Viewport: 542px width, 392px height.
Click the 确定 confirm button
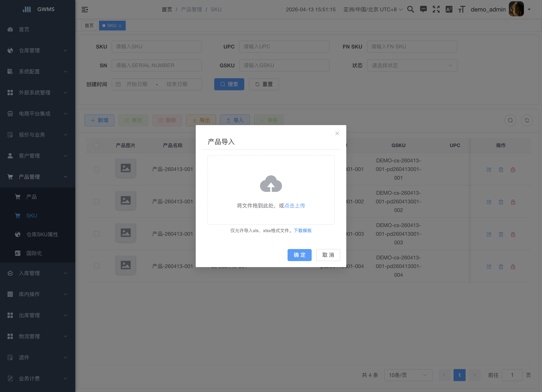299,255
